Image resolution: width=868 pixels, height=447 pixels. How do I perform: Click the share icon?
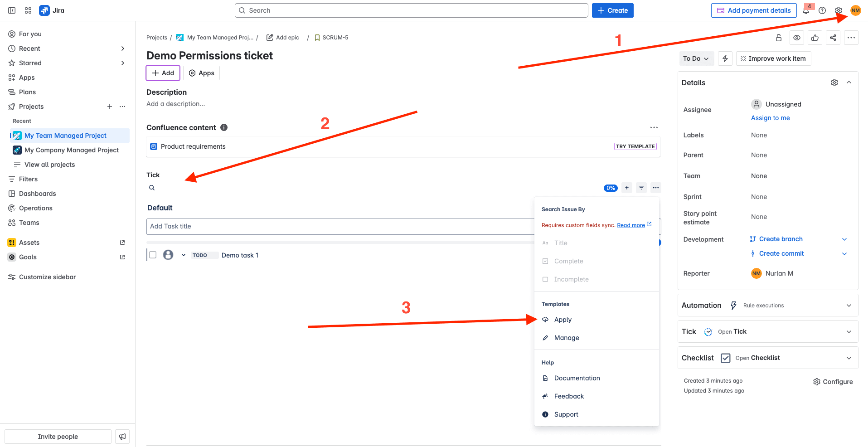tap(833, 38)
